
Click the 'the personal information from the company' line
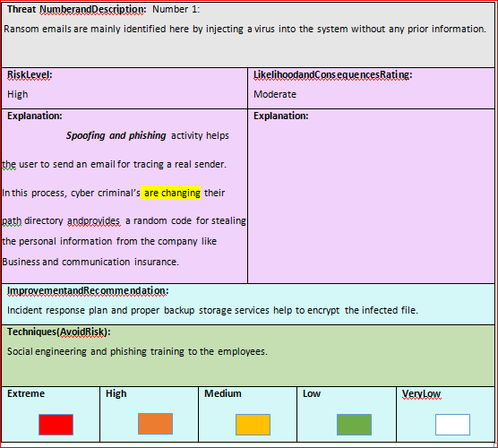coord(109,242)
